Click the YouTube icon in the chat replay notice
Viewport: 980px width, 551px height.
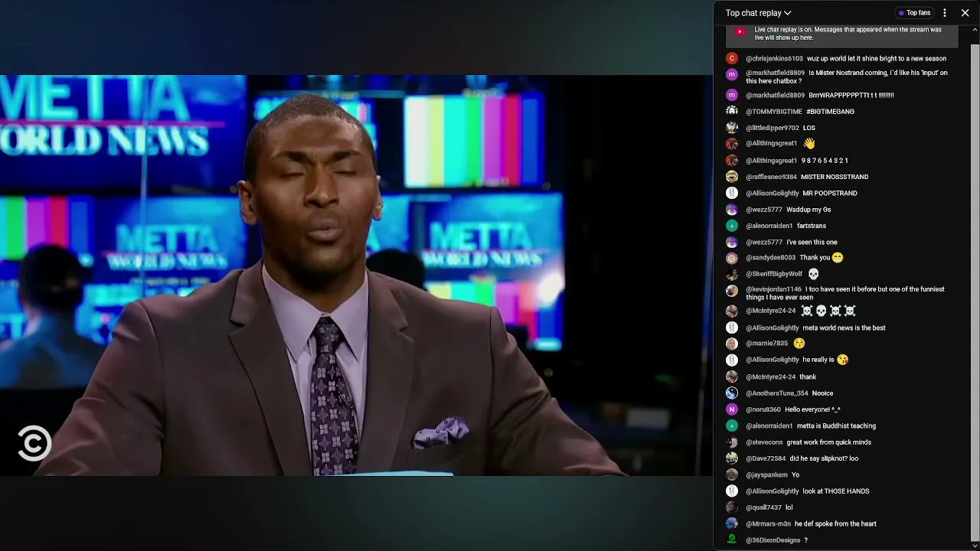coord(740,31)
